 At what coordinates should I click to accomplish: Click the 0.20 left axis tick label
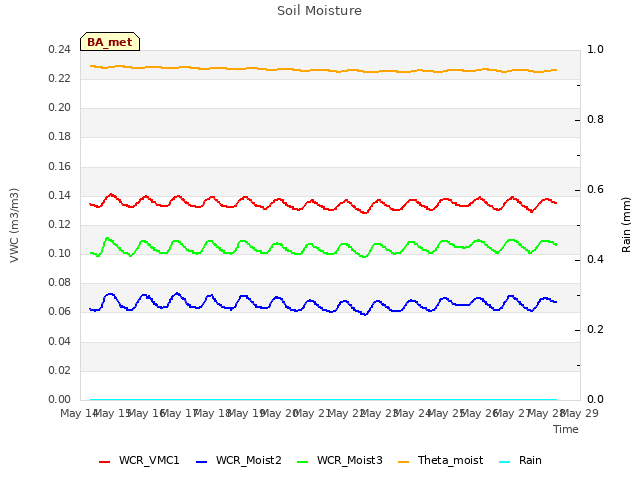[59, 107]
